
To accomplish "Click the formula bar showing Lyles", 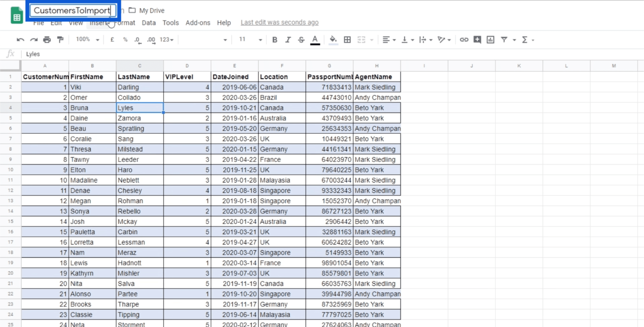I will pos(333,54).
